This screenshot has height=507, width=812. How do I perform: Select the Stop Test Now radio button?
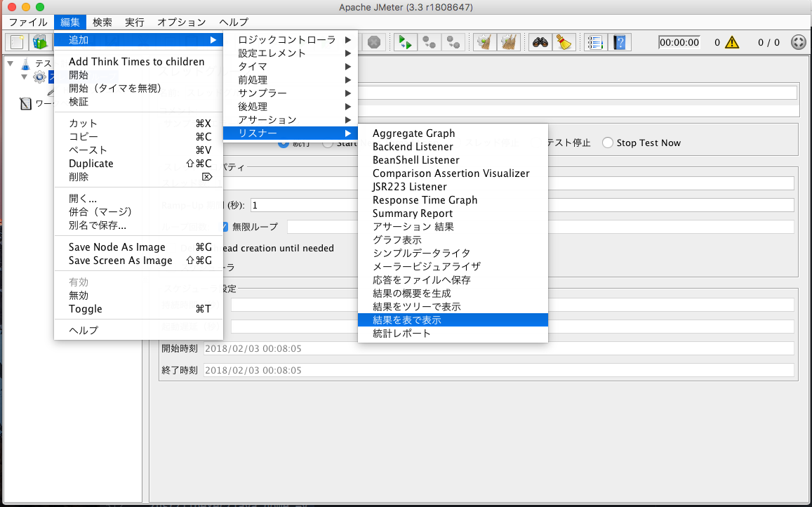click(608, 143)
